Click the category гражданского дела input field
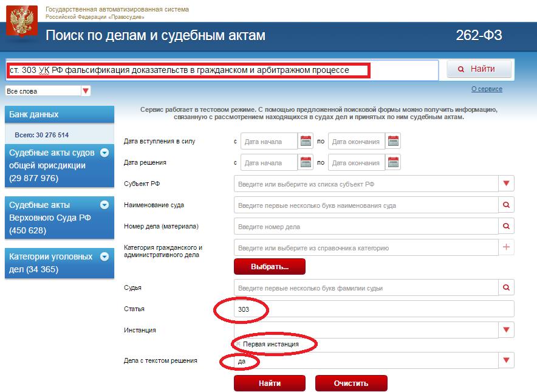 (x=366, y=247)
